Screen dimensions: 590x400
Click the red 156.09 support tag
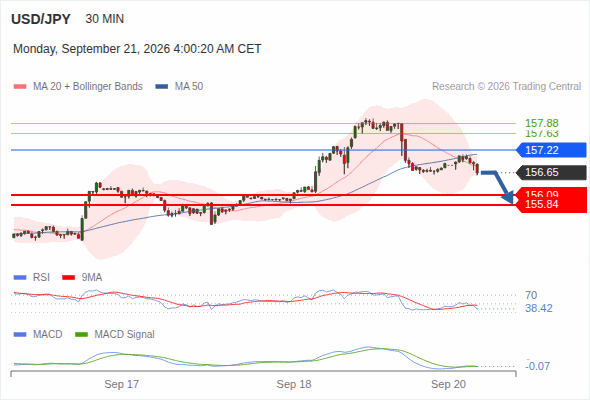[551, 193]
